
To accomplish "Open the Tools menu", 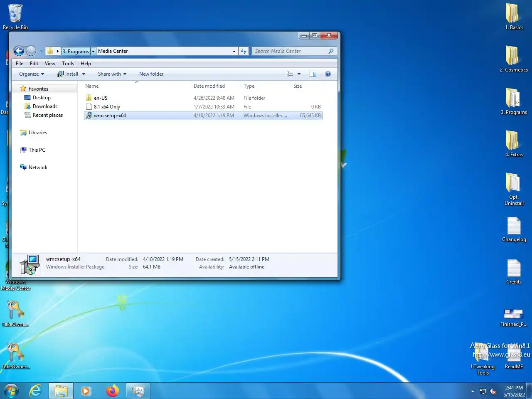I will point(68,64).
